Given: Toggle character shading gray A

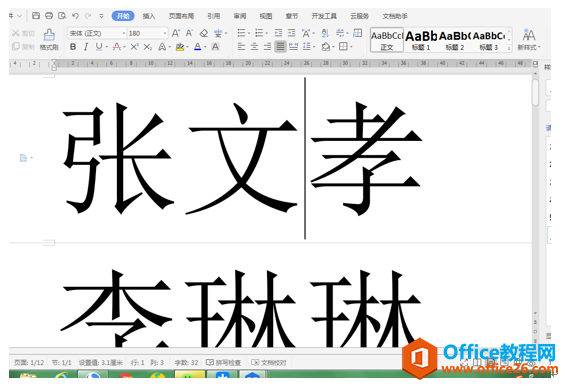Looking at the screenshot, I should point(215,47).
